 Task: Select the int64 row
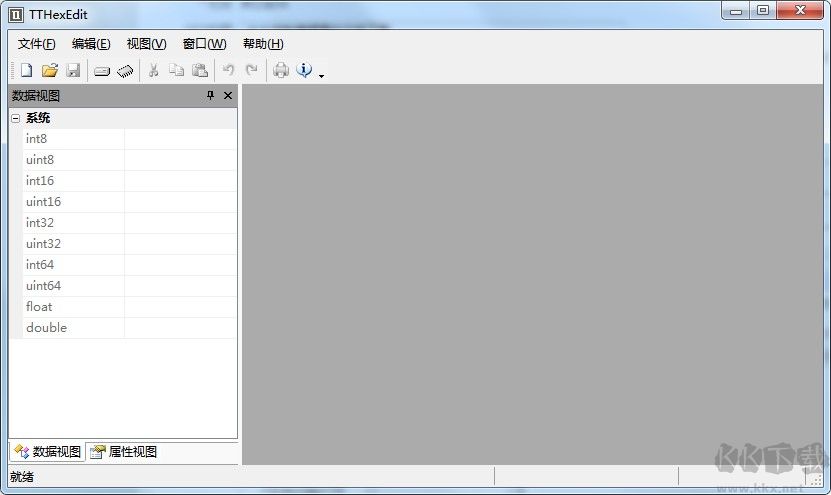point(130,264)
